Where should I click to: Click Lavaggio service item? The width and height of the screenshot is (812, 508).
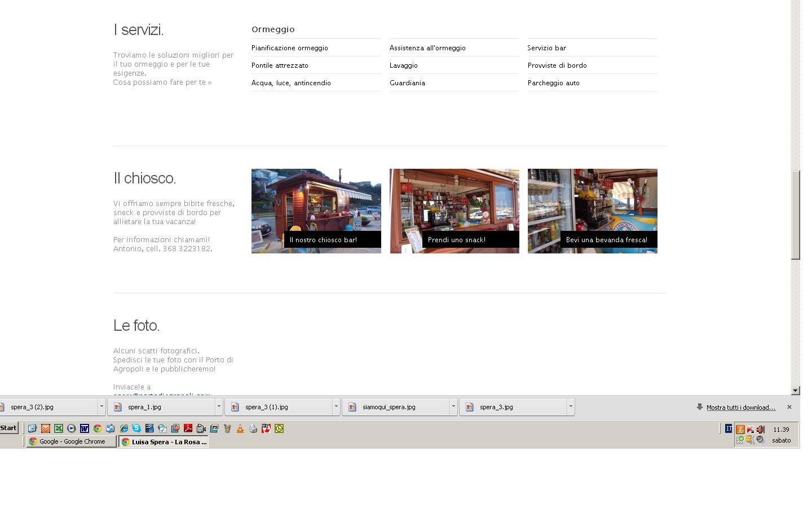click(x=404, y=65)
